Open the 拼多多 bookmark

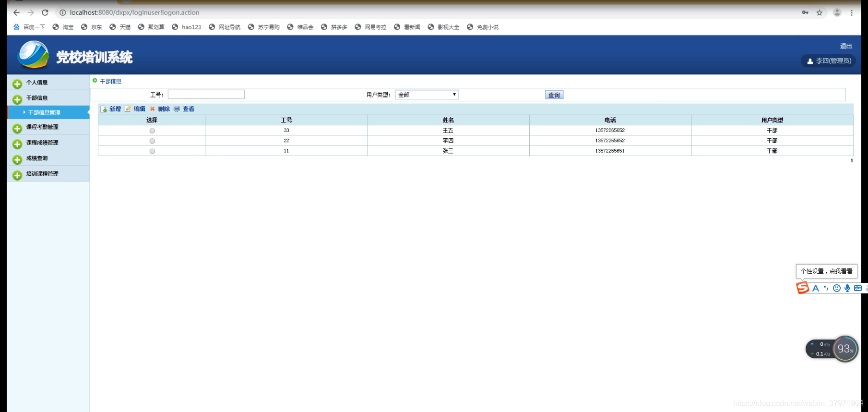coord(334,27)
